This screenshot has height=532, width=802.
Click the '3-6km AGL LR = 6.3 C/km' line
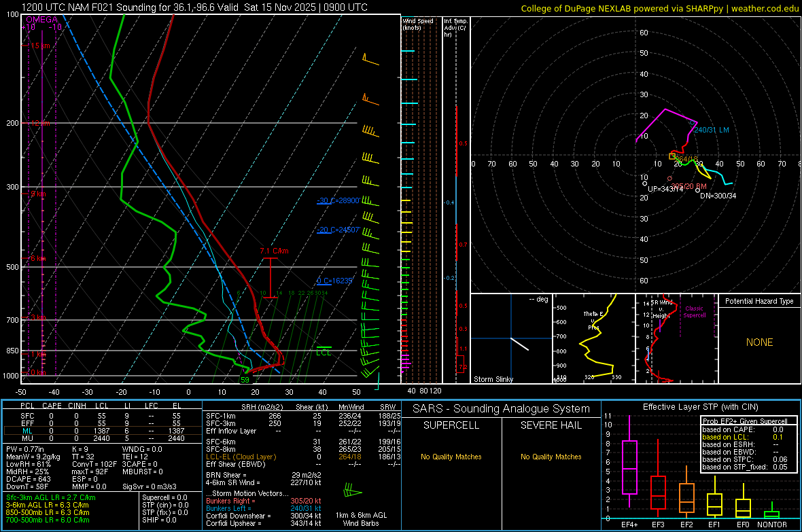click(x=47, y=505)
